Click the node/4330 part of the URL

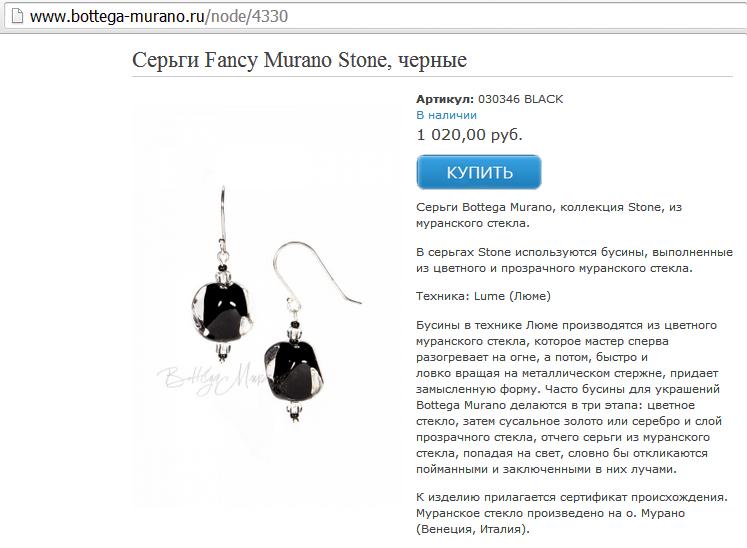249,17
